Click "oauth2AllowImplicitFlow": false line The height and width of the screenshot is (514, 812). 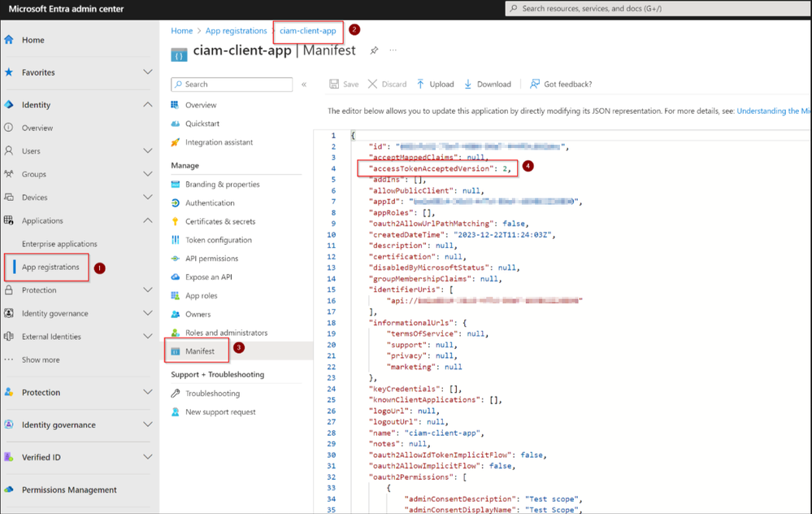(x=441, y=466)
